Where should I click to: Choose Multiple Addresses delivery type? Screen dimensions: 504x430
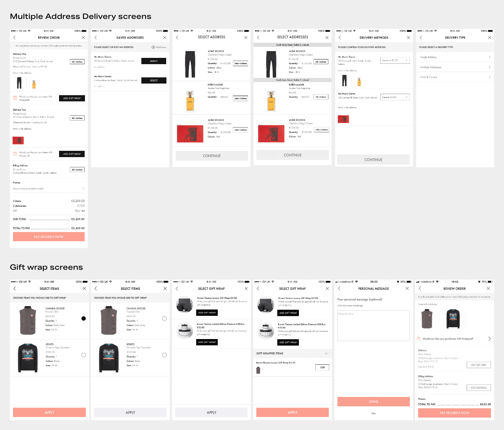[455, 67]
